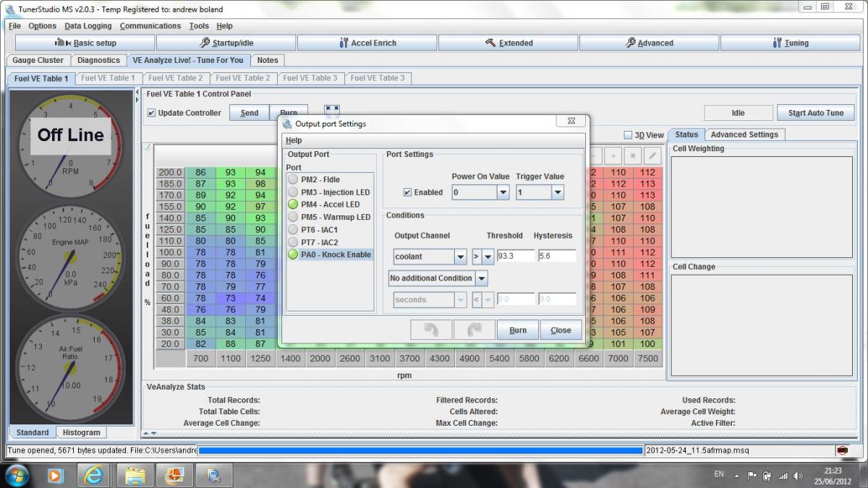The width and height of the screenshot is (868, 488).
Task: Click the increment cells plus icon
Action: 613,155
